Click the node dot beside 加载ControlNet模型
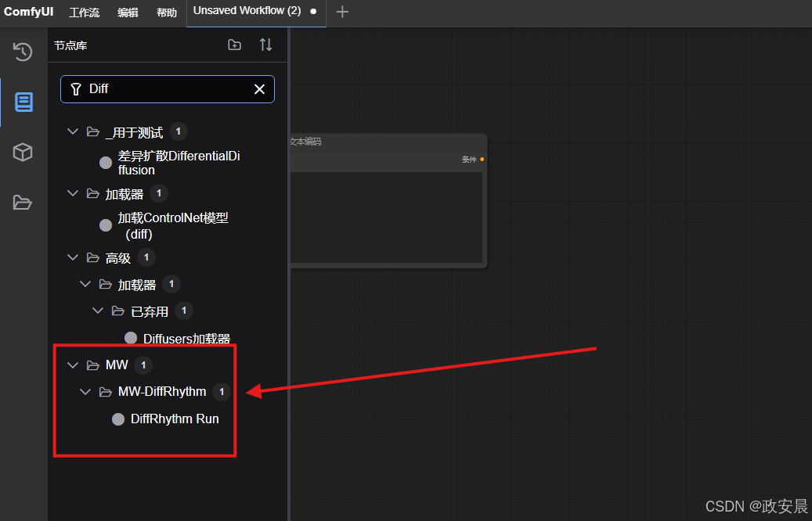The width and height of the screenshot is (812, 521). pos(106,225)
